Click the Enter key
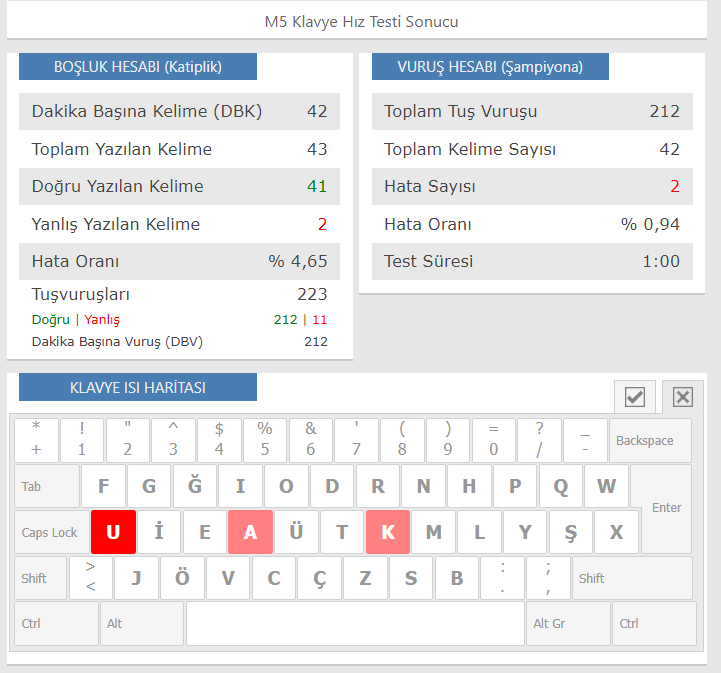This screenshot has width=721, height=673. 666,508
